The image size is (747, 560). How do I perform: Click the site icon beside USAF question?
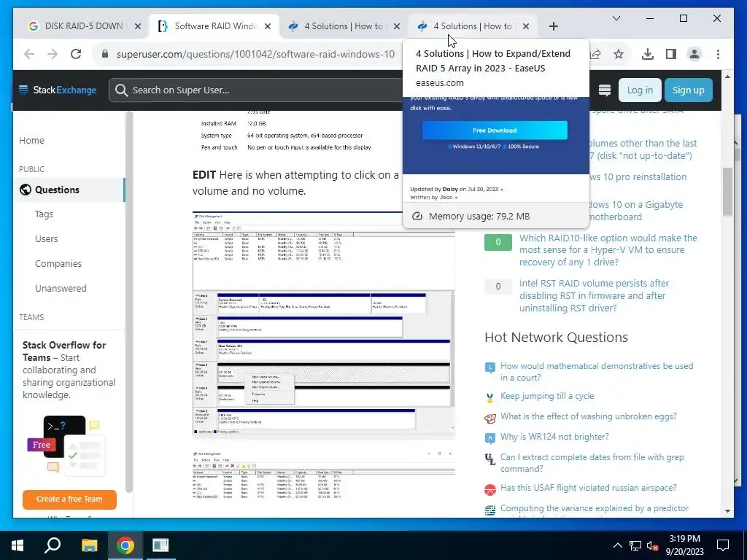489,489
